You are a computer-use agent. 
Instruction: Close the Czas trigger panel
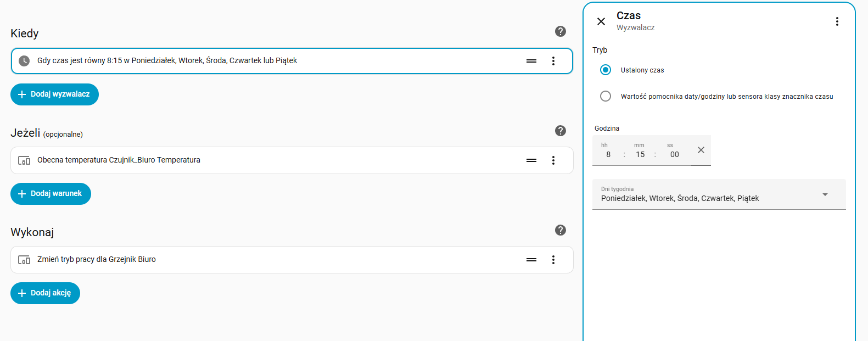601,21
